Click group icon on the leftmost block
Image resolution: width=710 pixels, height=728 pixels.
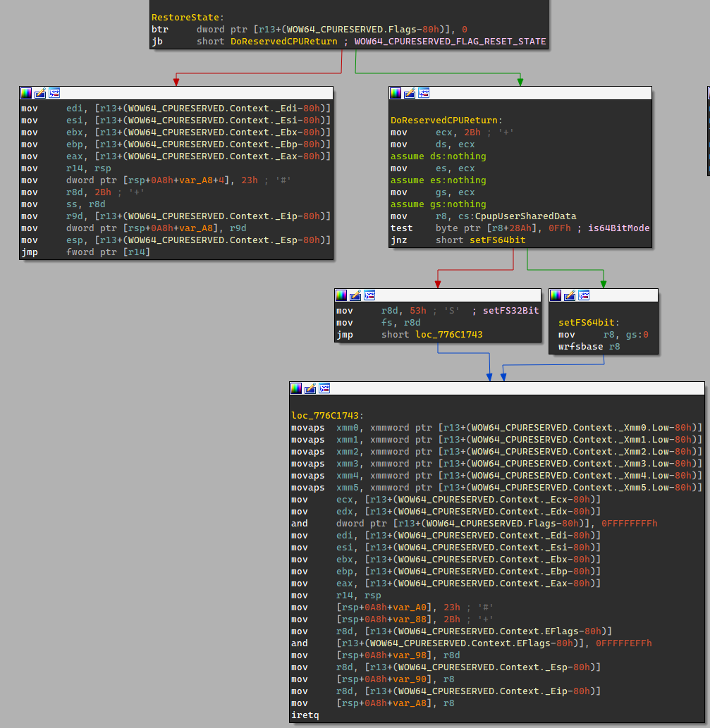pyautogui.click(x=54, y=93)
